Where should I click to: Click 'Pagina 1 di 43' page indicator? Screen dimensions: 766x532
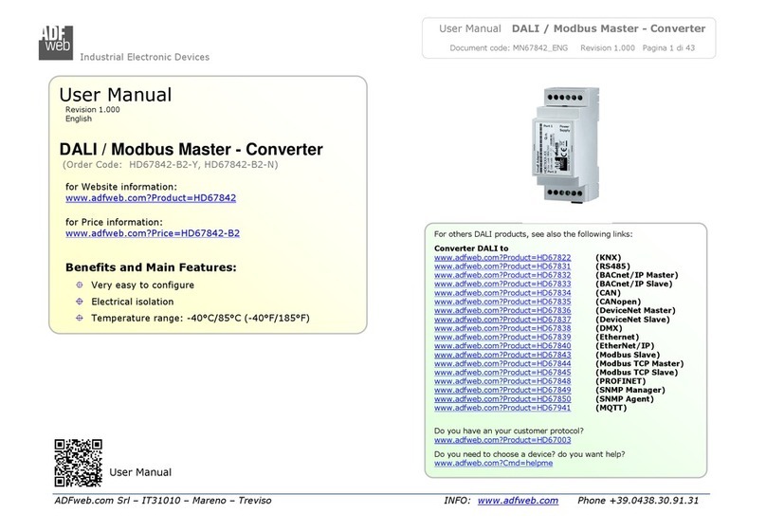tap(668, 47)
